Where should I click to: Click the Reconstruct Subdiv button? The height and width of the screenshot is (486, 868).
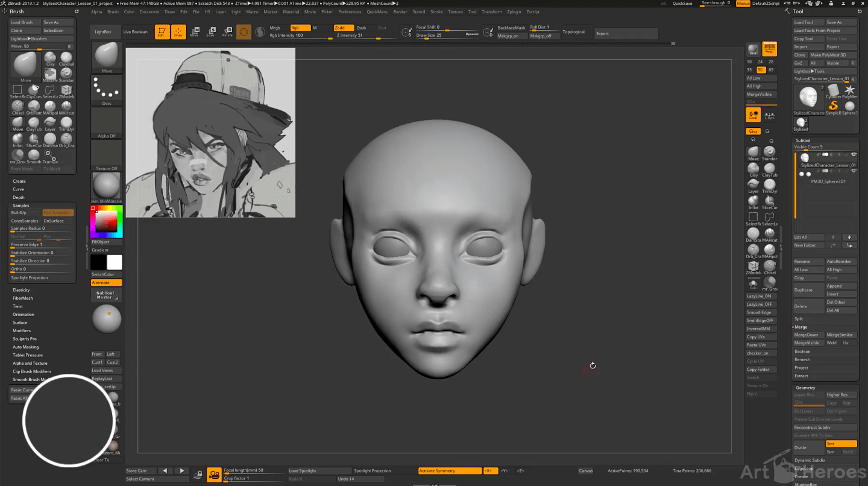pyautogui.click(x=812, y=428)
